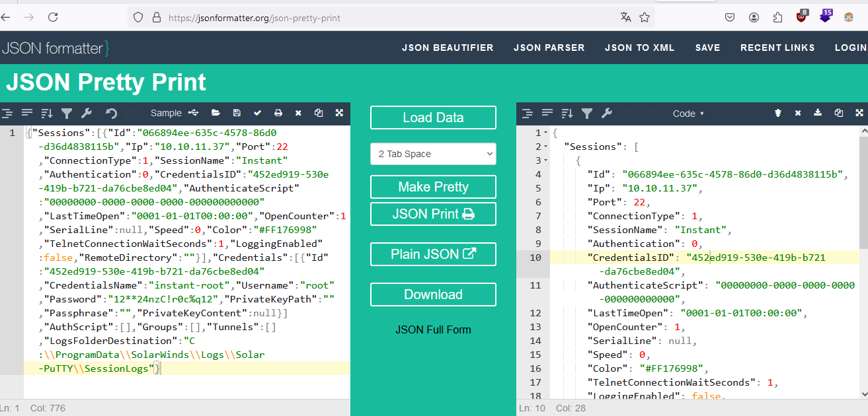The width and height of the screenshot is (868, 416).
Task: Undo last action in left editor
Action: tap(111, 113)
